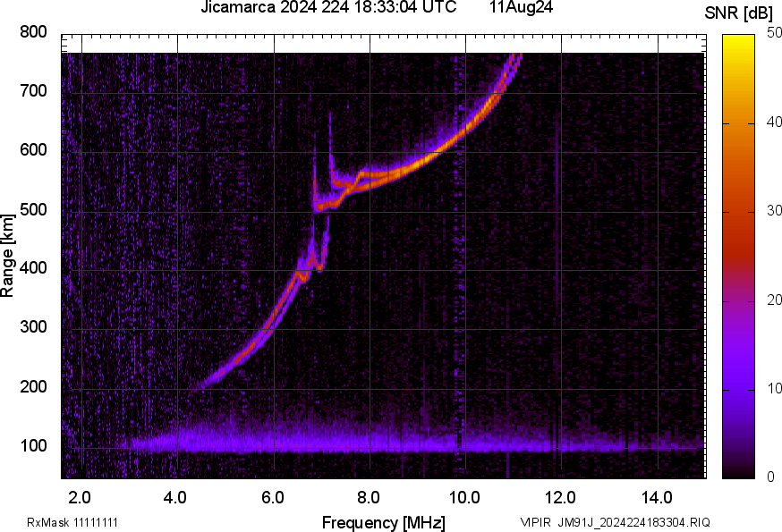The width and height of the screenshot is (782, 532).
Task: Click the colorbar at the 30 dB red level
Action: tap(738, 212)
